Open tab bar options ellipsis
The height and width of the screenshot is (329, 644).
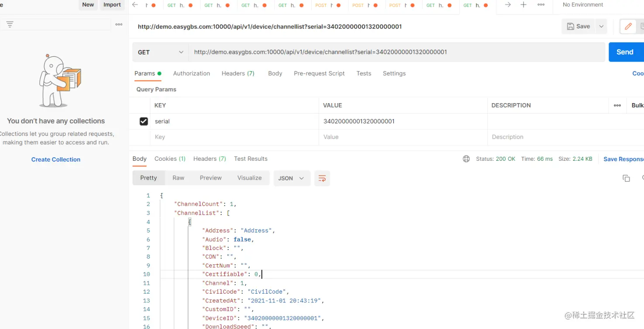click(x=541, y=5)
